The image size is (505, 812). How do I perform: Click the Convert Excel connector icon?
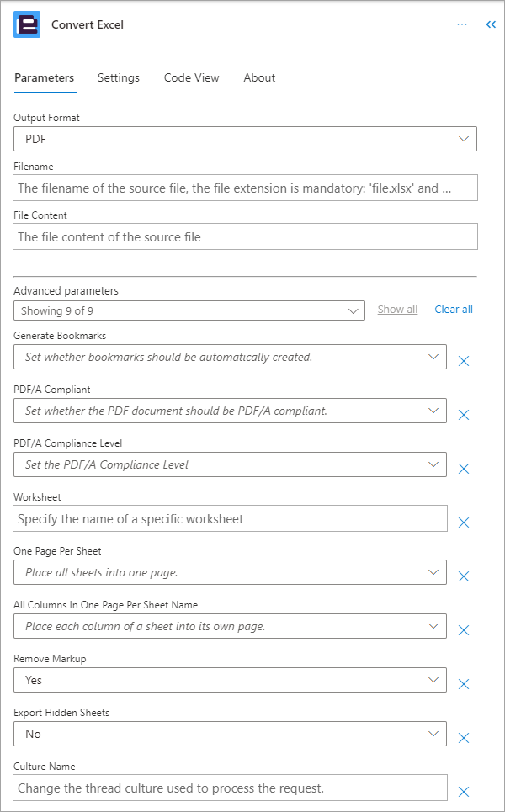click(x=26, y=24)
